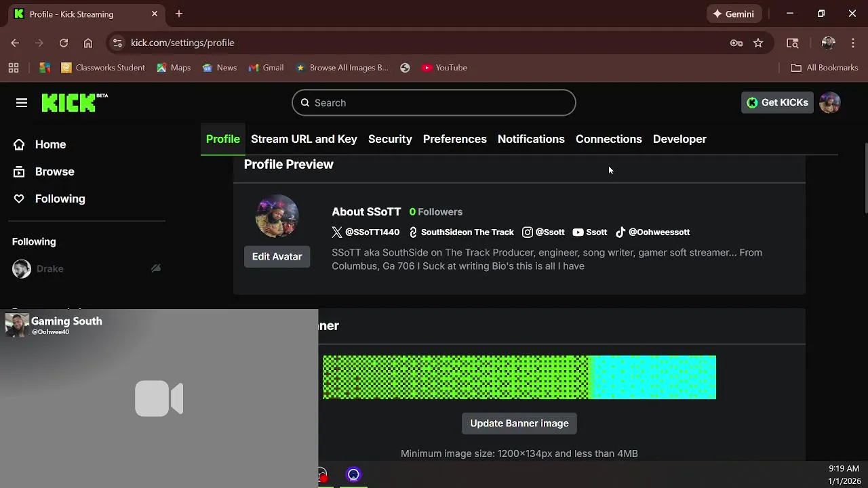The image size is (868, 488).
Task: Click the KICK beta logo
Action: pyautogui.click(x=75, y=102)
